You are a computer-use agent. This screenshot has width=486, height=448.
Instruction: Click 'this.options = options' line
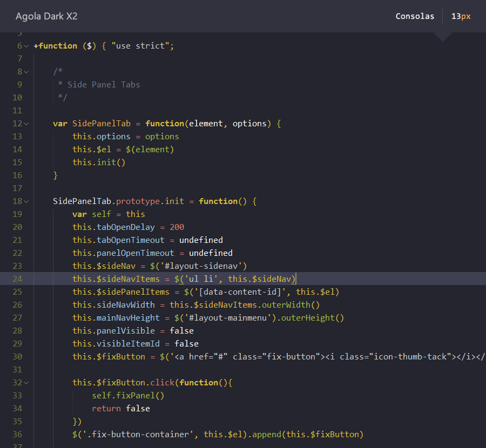click(125, 137)
